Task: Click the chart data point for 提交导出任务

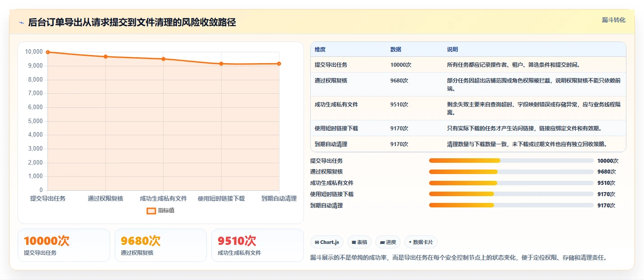Action: coord(48,52)
